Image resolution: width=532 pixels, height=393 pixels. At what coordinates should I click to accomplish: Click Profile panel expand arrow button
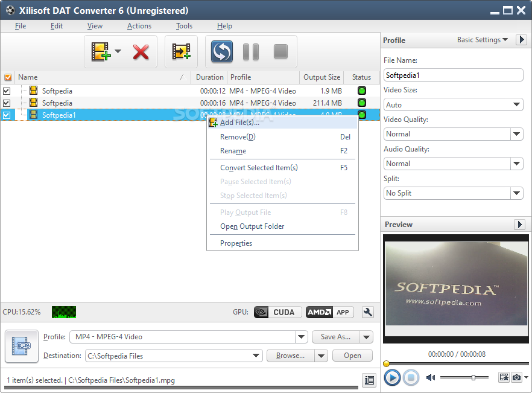pos(522,40)
